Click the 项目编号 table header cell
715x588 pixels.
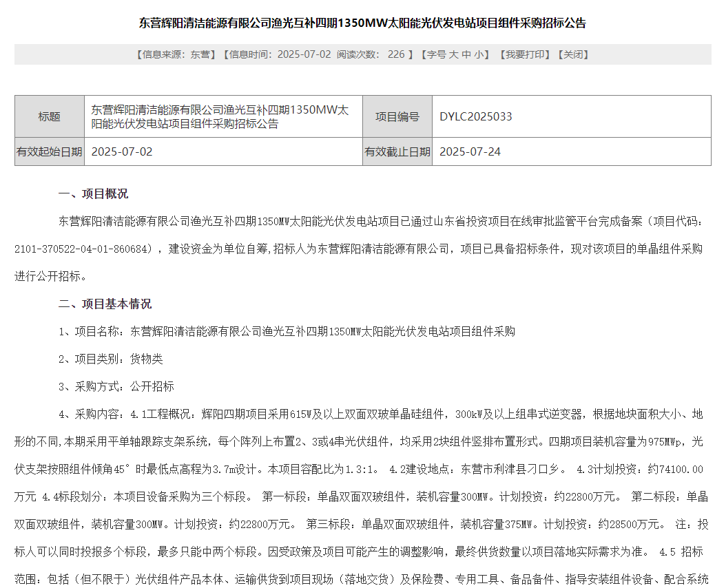397,116
